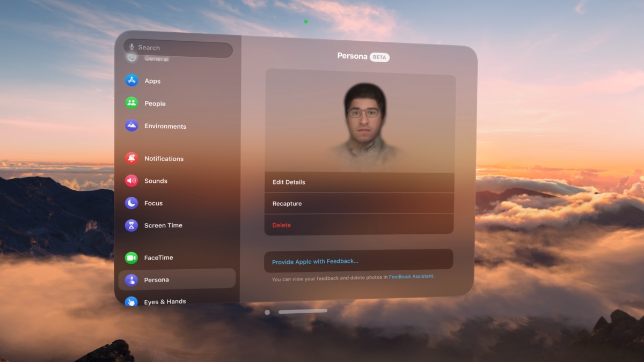Click the Screen Time hourglass icon
This screenshot has width=644, height=362.
pos(131,225)
